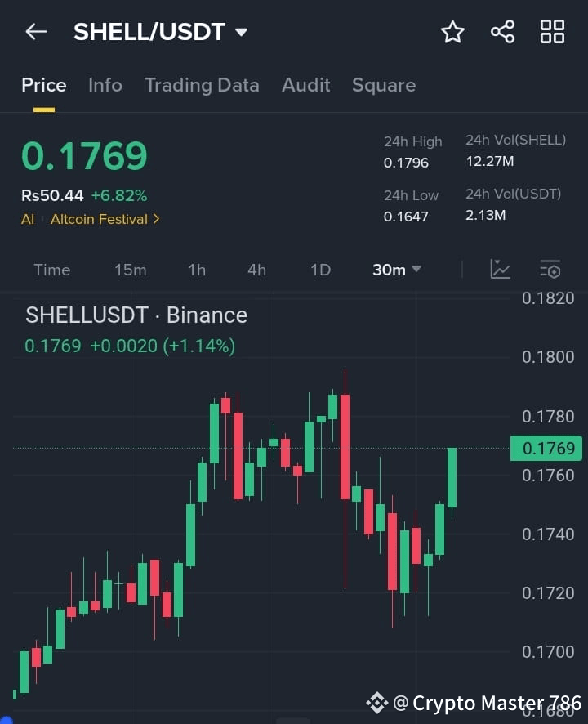Click the 24h High value 0.1796
The height and width of the screenshot is (724, 588).
(406, 163)
